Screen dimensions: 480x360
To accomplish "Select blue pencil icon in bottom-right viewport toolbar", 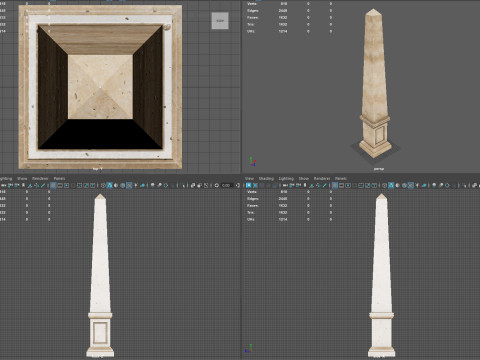I will [325, 185].
